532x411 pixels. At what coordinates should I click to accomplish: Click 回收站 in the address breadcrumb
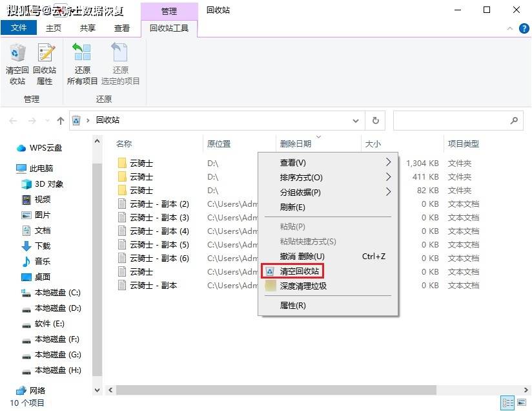click(108, 120)
